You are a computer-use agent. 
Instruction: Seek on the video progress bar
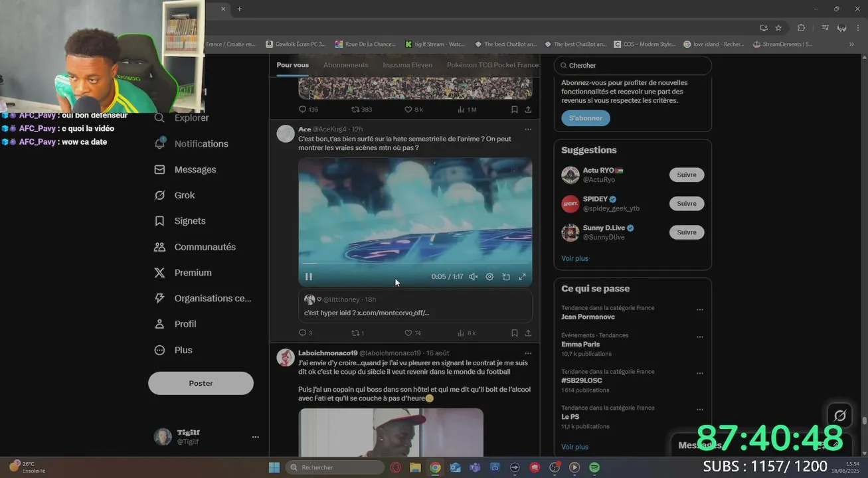[415, 264]
